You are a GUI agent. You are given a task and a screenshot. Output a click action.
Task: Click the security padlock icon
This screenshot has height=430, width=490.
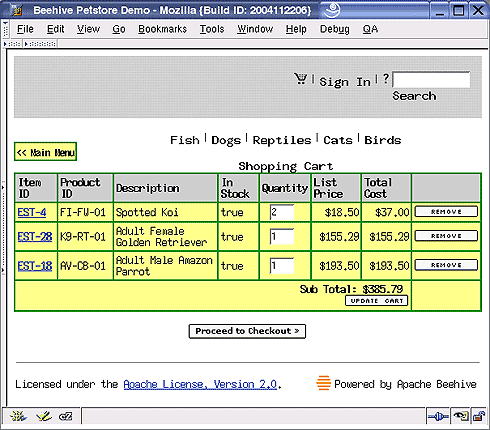(479, 416)
